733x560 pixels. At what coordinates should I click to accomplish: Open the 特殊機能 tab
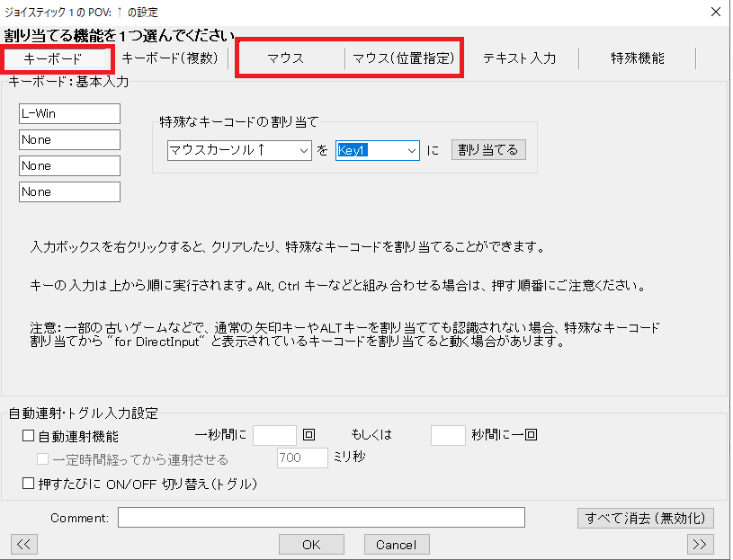[637, 58]
